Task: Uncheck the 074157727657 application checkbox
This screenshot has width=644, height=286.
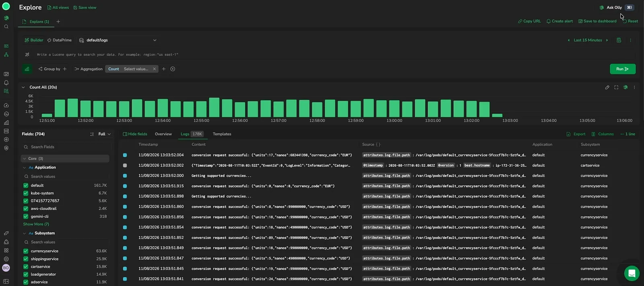Action: point(26,201)
